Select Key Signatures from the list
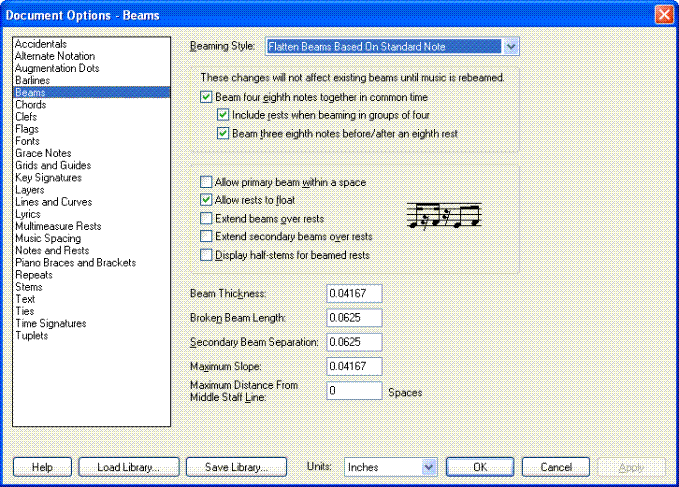This screenshot has height=487, width=679. tap(50, 178)
